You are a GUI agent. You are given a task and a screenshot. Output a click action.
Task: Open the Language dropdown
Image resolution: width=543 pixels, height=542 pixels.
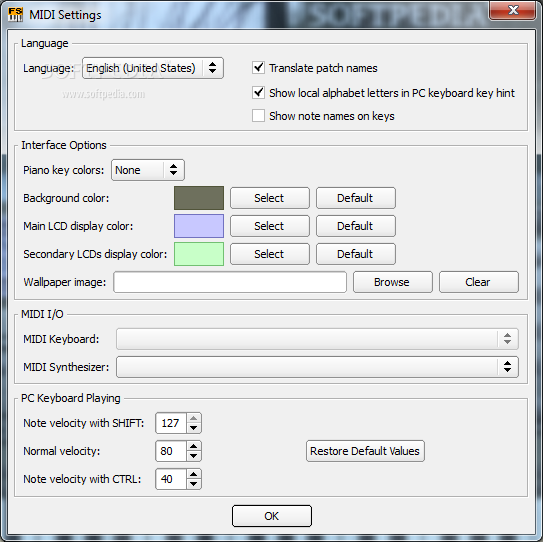coord(153,68)
